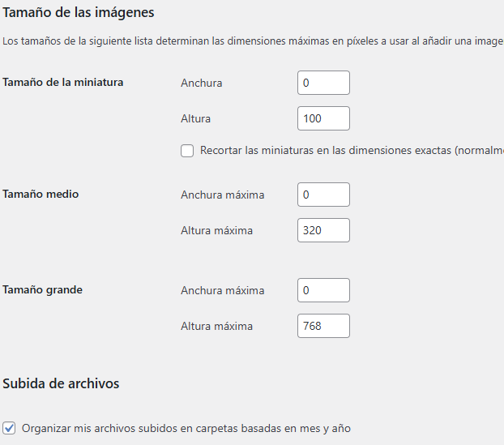Click the 'Anchura' label for the miniatura
This screenshot has width=504, height=445.
(x=202, y=83)
